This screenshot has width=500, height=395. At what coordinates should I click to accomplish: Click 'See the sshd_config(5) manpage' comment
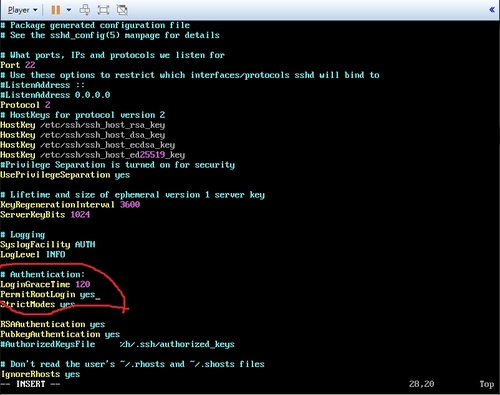110,35
